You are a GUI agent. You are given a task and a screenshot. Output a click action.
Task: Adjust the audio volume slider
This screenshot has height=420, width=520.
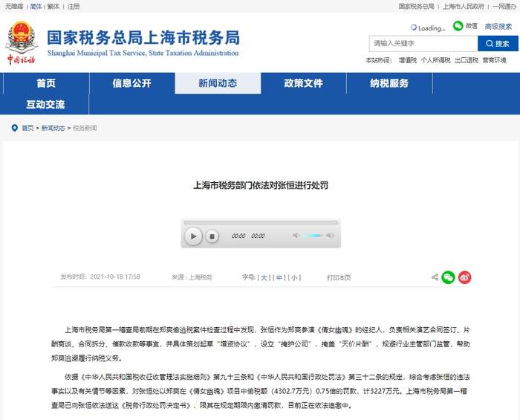pyautogui.click(x=312, y=236)
